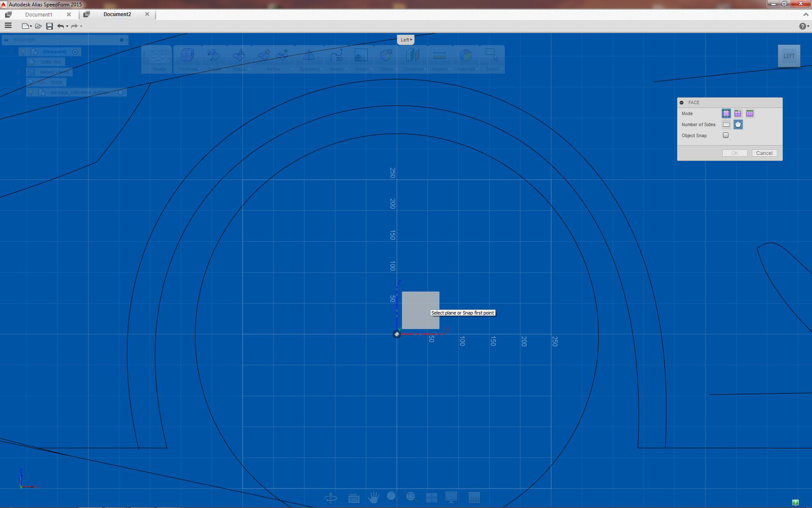812x508 pixels.
Task: Select the Chain face Mode icon
Action: click(x=750, y=113)
